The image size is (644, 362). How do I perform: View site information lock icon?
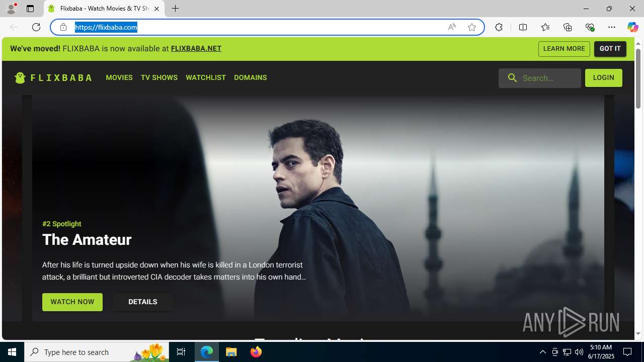coord(63,27)
